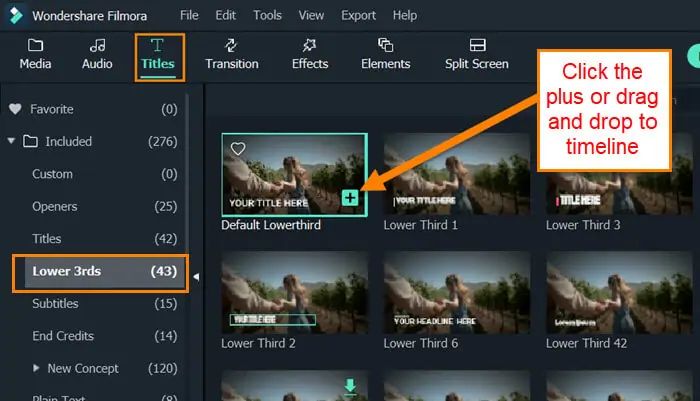Expand the New Concept folder triangle
Image resolution: width=700 pixels, height=401 pixels.
[x=36, y=368]
